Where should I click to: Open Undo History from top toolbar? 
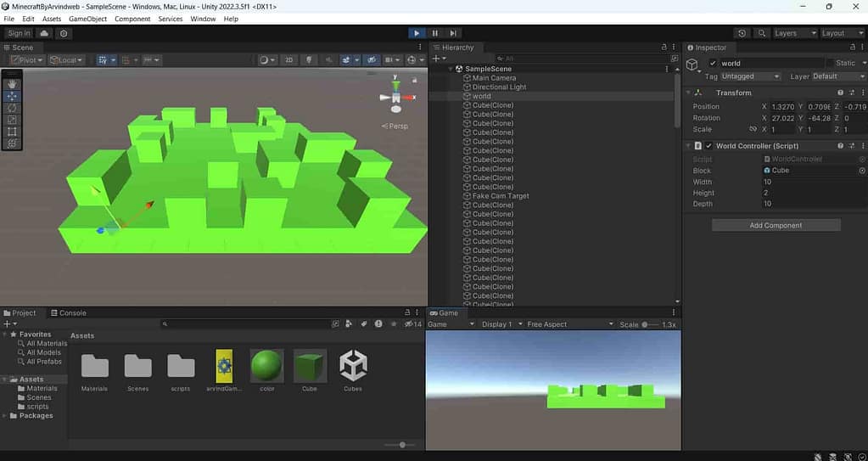742,33
